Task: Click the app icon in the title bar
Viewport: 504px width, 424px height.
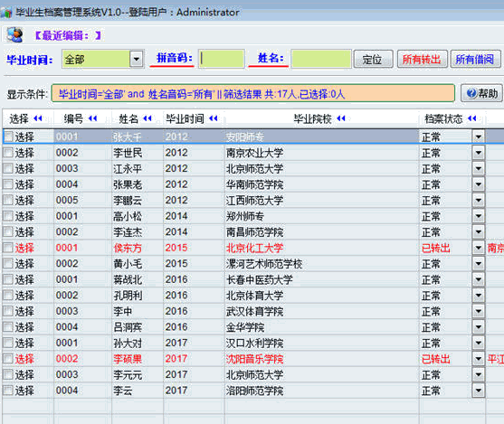Action: [6, 13]
